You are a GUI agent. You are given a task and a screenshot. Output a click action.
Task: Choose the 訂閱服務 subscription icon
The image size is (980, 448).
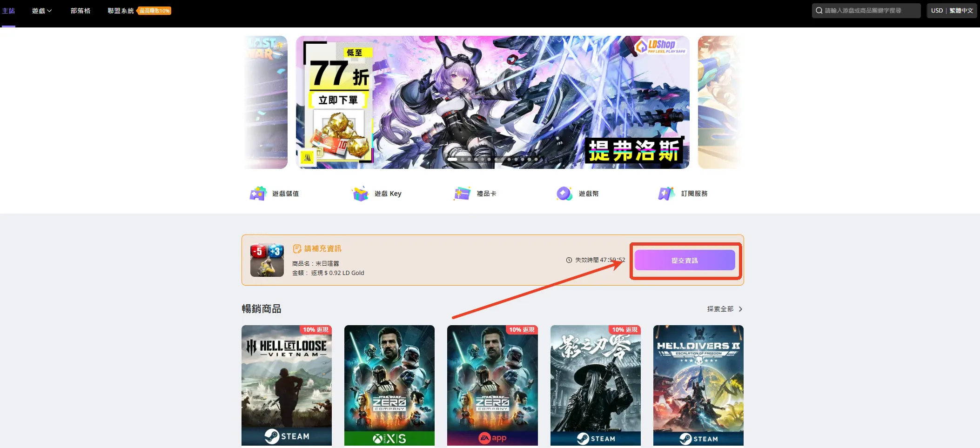point(666,194)
